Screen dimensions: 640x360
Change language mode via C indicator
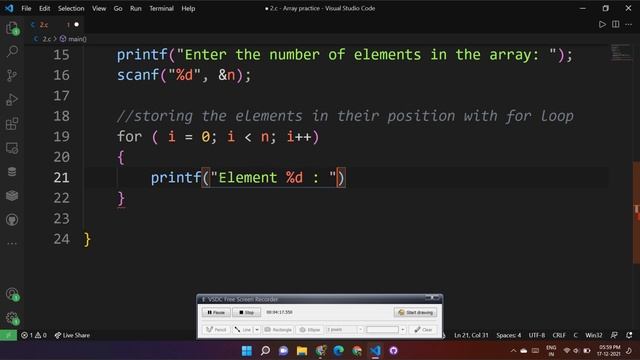click(576, 335)
